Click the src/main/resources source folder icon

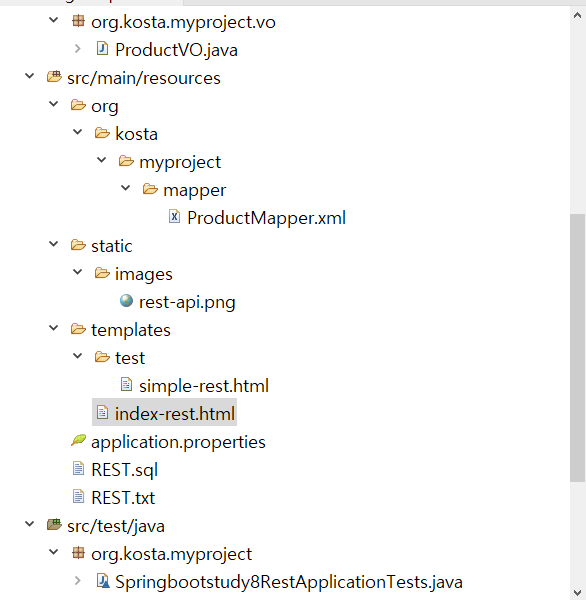[54, 77]
